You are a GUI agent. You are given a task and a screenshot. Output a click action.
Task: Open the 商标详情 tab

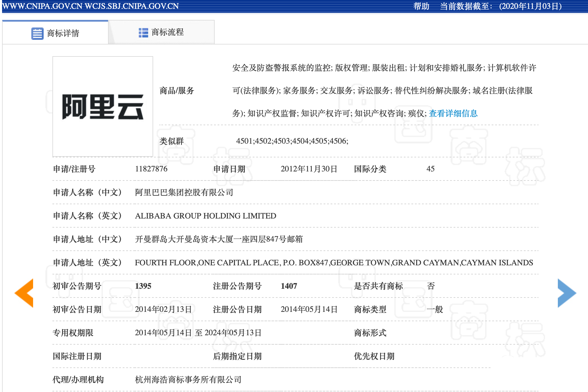pos(55,32)
